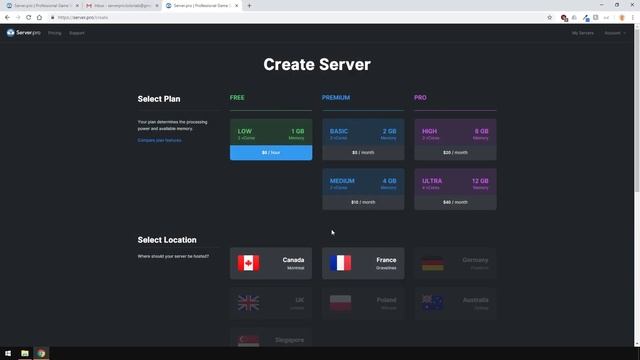Viewport: 640px width, 360px height.
Task: Choose Canada Montreal as server location
Action: tap(271, 263)
